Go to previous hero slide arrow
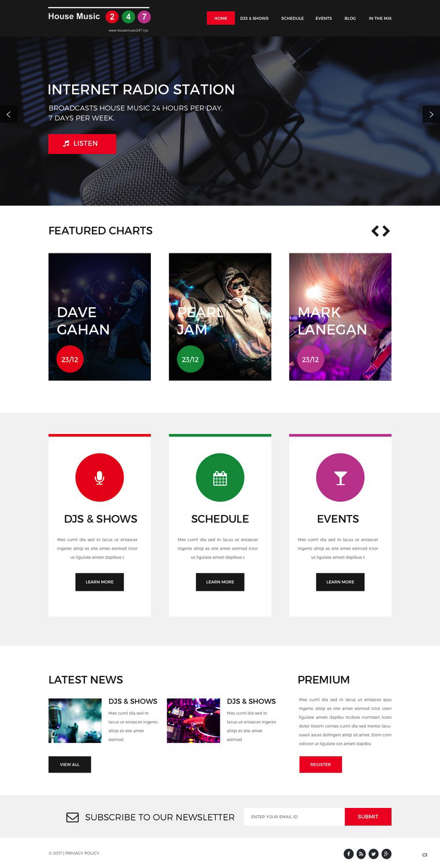Screen dimensions: 440x868 8,114
